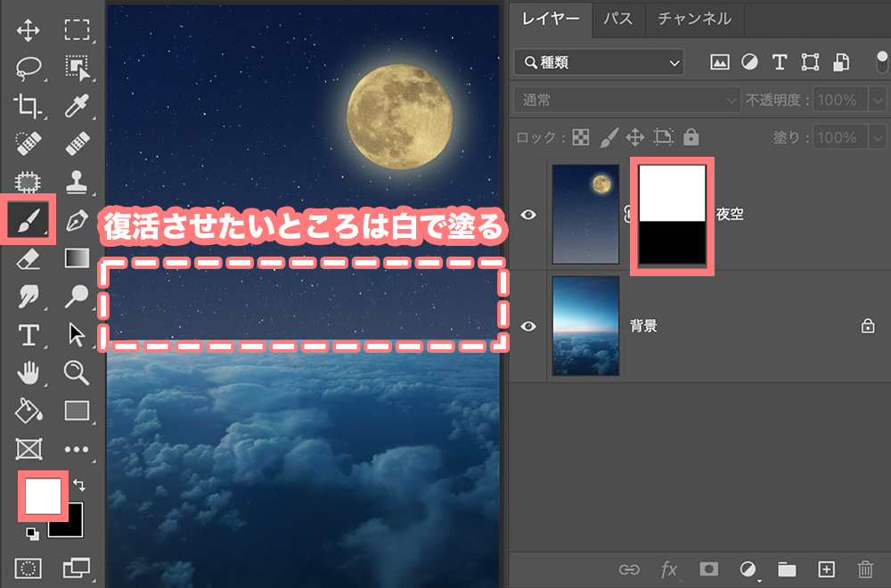
Task: Select the Crop tool
Action: point(28,106)
